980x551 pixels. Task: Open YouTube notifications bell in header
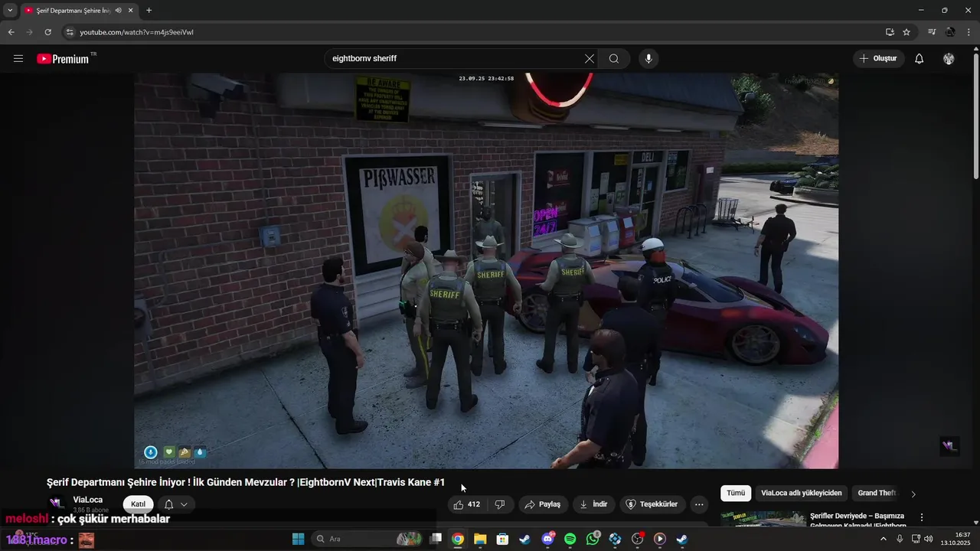coord(920,59)
